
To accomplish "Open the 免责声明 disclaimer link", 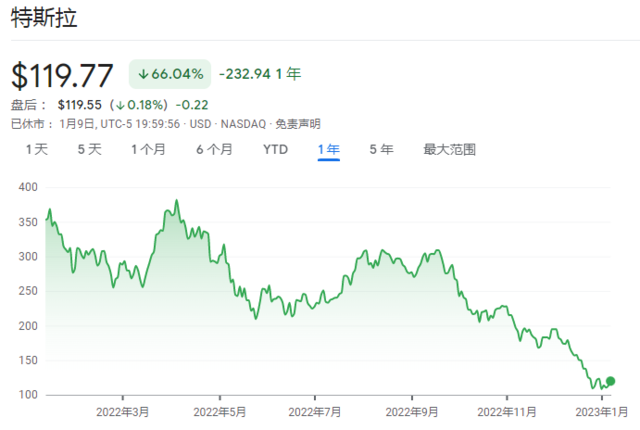I will click(298, 124).
